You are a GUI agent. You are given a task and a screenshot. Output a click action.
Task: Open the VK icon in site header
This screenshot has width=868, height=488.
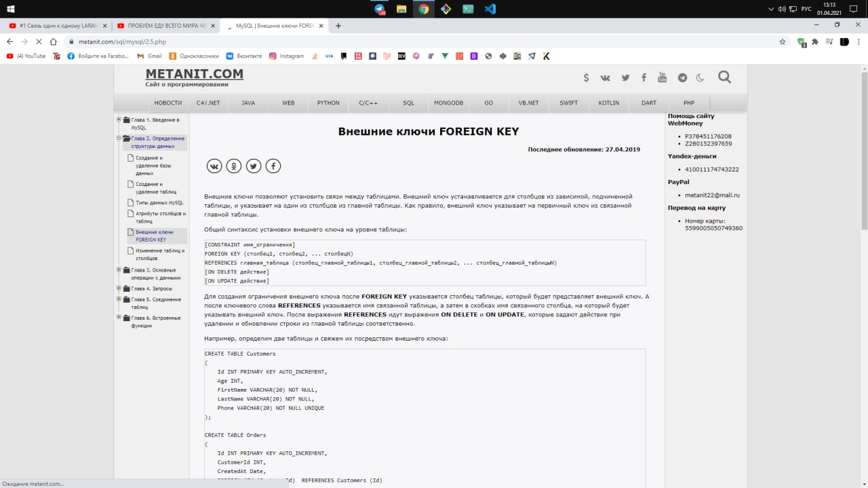point(606,77)
